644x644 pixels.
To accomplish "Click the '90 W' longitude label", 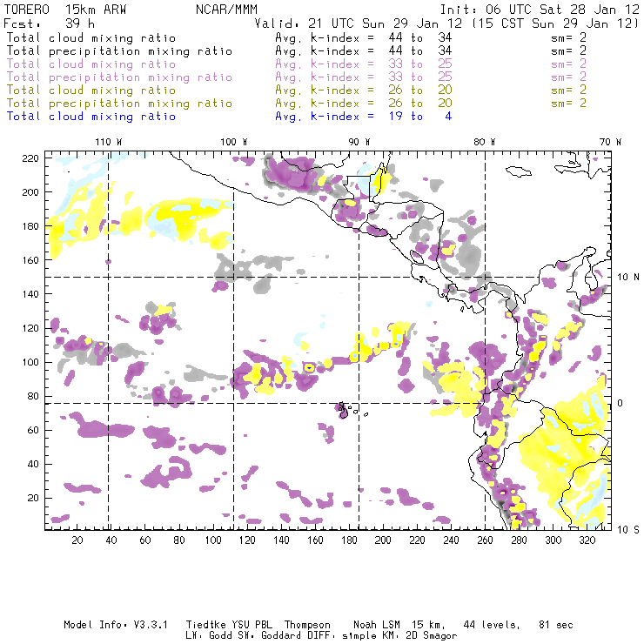I will pos(359,142).
